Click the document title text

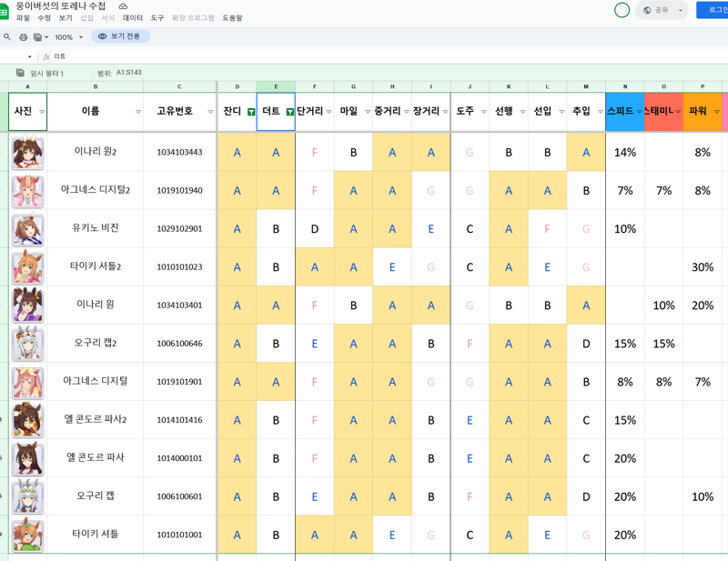tap(61, 6)
